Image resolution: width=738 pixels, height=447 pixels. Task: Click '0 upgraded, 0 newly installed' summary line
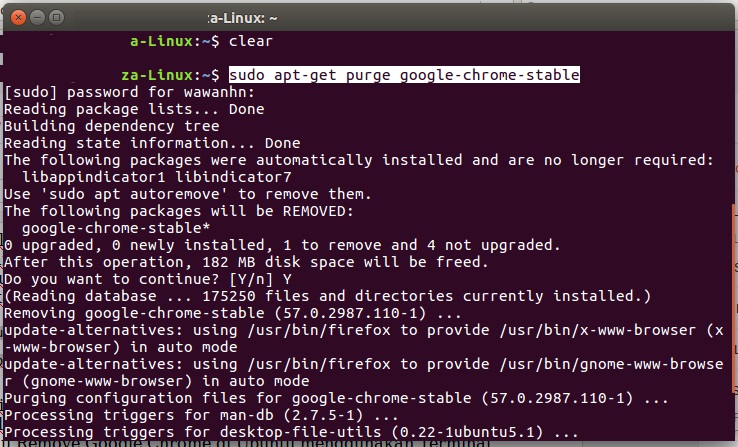(x=282, y=245)
